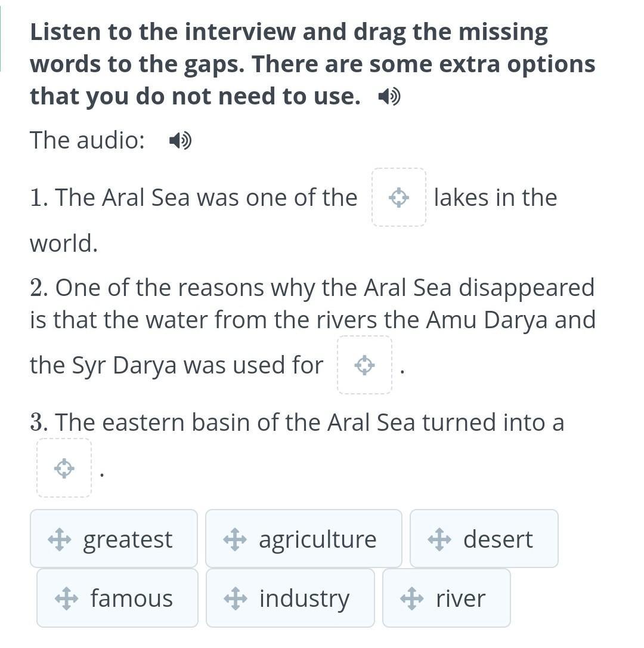644x648 pixels.
Task: Click the drag handle icon on "agriculture"
Action: tap(235, 539)
